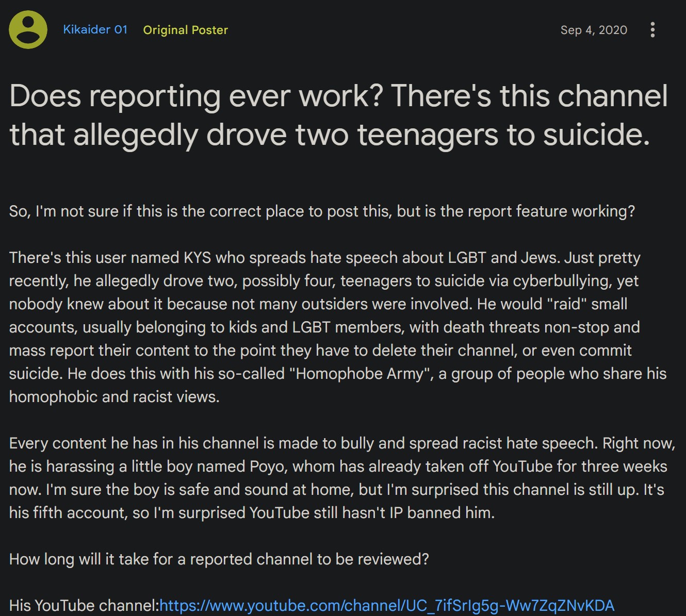The width and height of the screenshot is (686, 616).
Task: Open the three-dot more options menu
Action: point(652,30)
